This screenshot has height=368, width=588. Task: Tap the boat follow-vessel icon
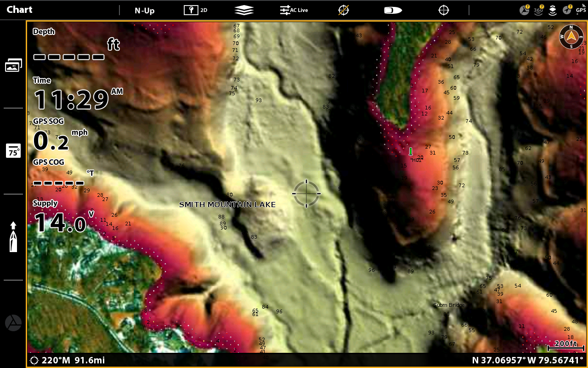click(13, 237)
